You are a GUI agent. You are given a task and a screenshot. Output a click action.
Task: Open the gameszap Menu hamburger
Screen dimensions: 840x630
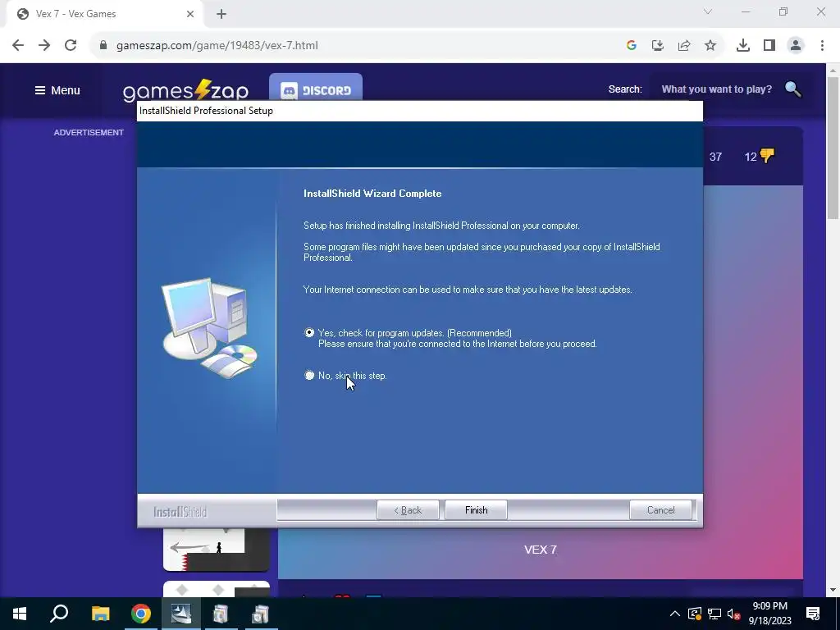(x=57, y=90)
